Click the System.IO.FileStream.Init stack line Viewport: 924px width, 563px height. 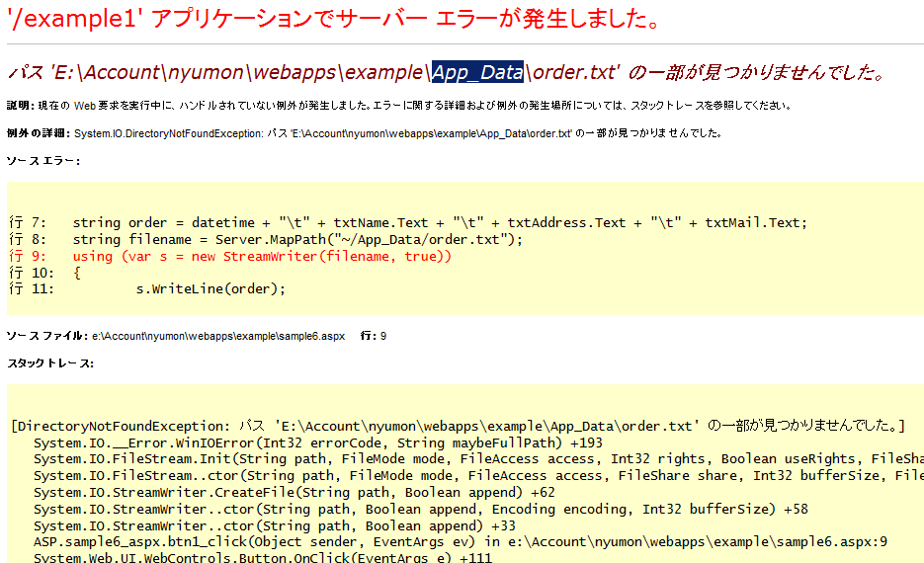coord(474,458)
